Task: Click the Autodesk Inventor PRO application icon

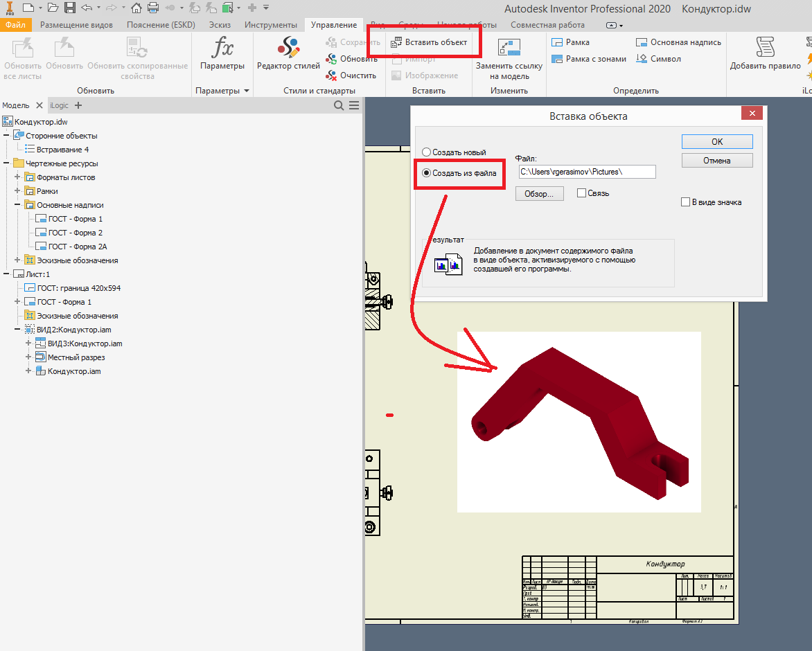Action: point(9,8)
